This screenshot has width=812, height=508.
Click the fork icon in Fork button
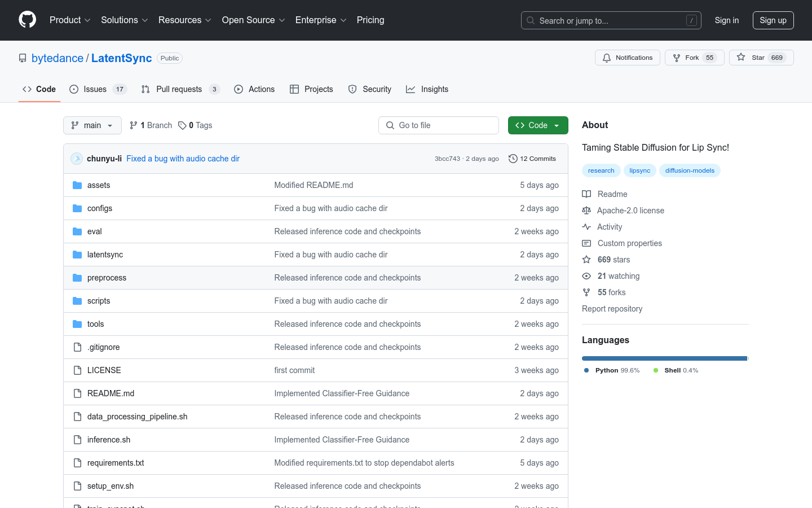point(677,58)
